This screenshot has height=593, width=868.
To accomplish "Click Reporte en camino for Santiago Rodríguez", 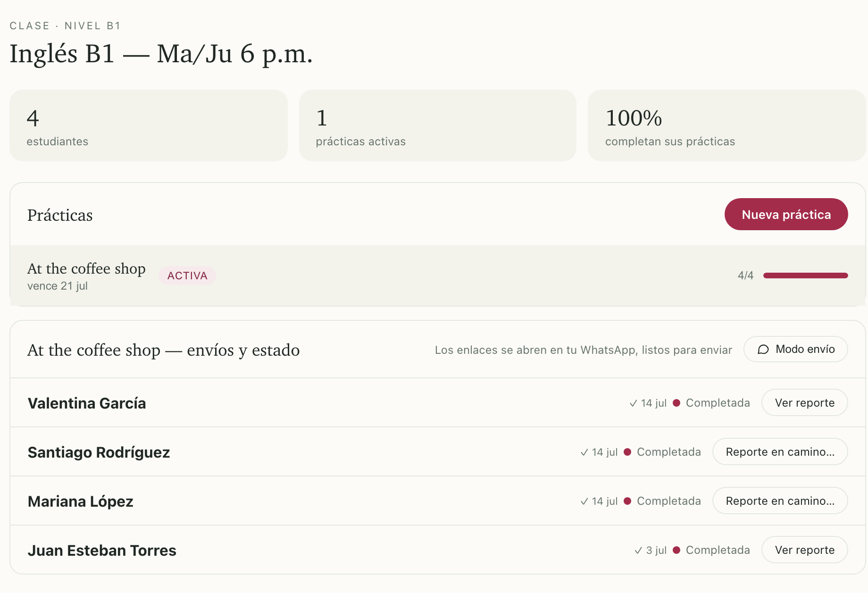I will click(x=780, y=451).
